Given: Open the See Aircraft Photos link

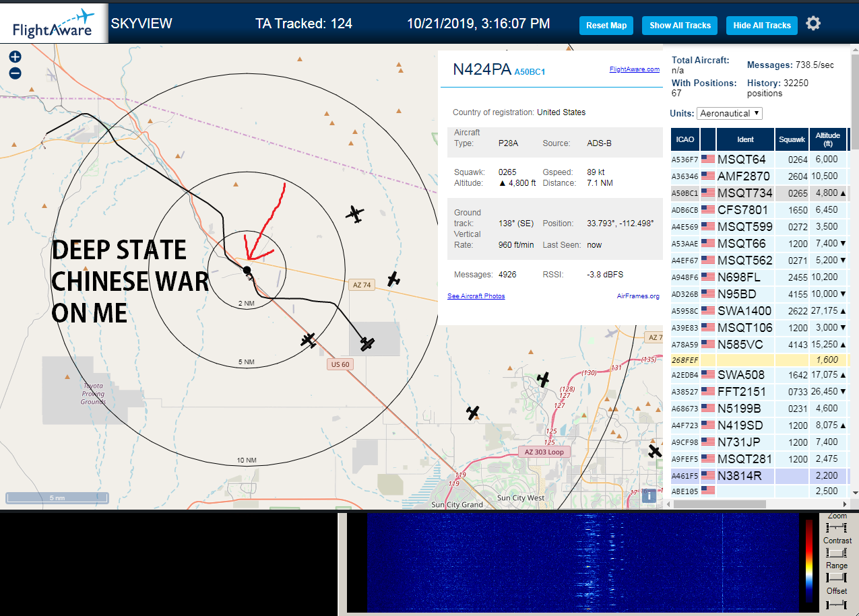Looking at the screenshot, I should [x=476, y=296].
